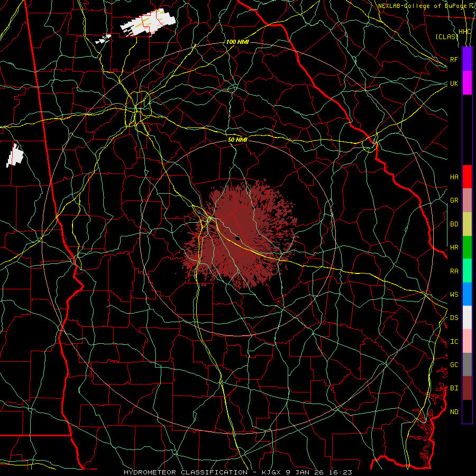Click the 'HA' legend label
This screenshot has width=476, height=476.
[454, 177]
